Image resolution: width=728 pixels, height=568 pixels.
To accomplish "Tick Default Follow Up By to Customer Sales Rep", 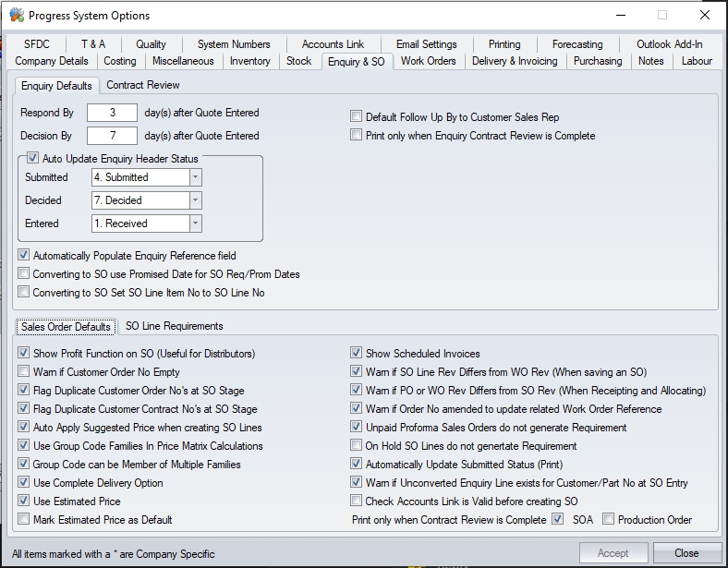I will 357,117.
